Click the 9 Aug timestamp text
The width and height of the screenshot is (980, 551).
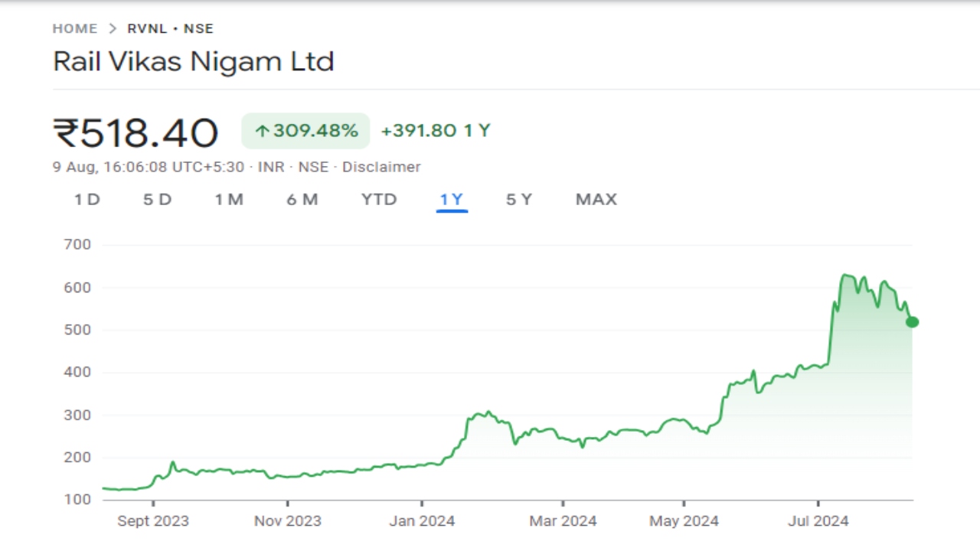tap(149, 167)
